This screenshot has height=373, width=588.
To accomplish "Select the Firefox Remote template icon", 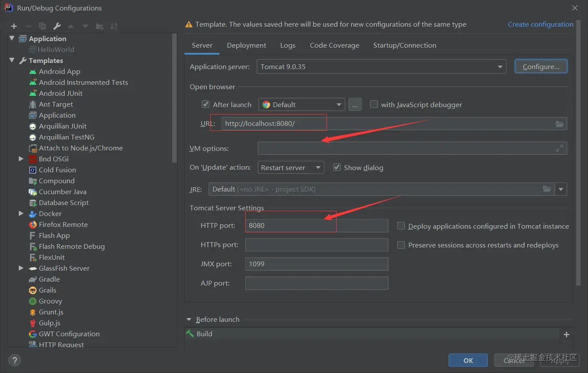I will (x=33, y=224).
